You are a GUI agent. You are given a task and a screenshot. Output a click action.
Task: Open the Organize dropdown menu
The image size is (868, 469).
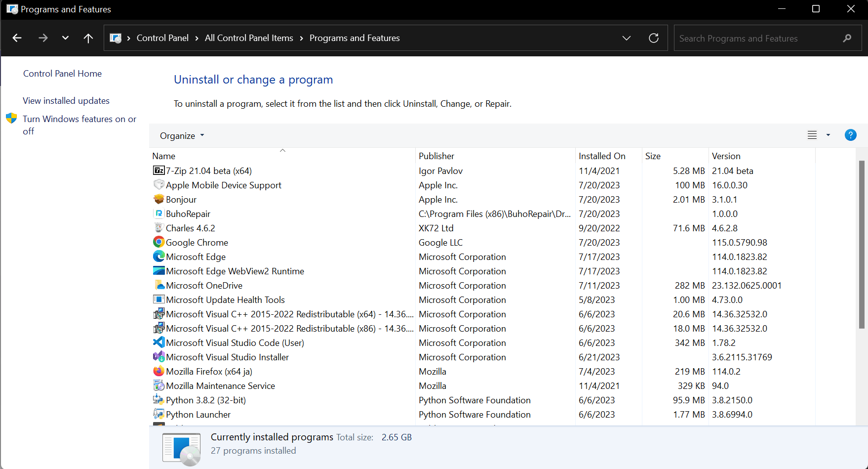[182, 136]
